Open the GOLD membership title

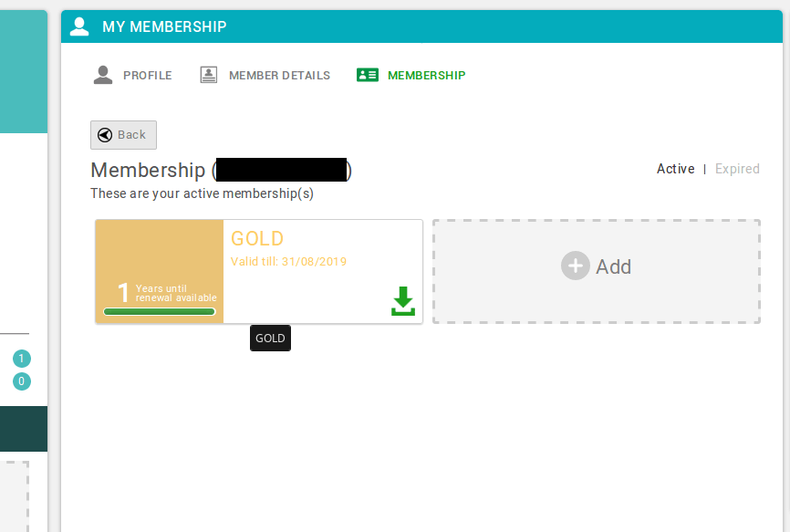point(257,239)
